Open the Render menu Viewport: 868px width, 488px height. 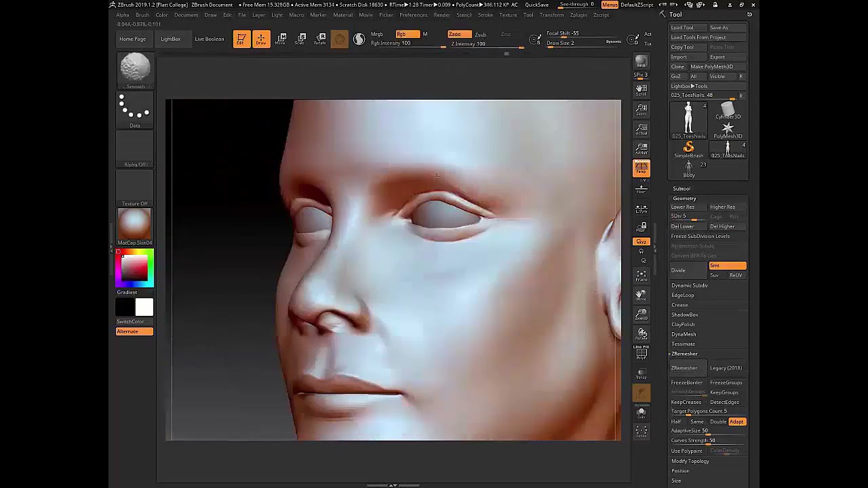pos(441,15)
